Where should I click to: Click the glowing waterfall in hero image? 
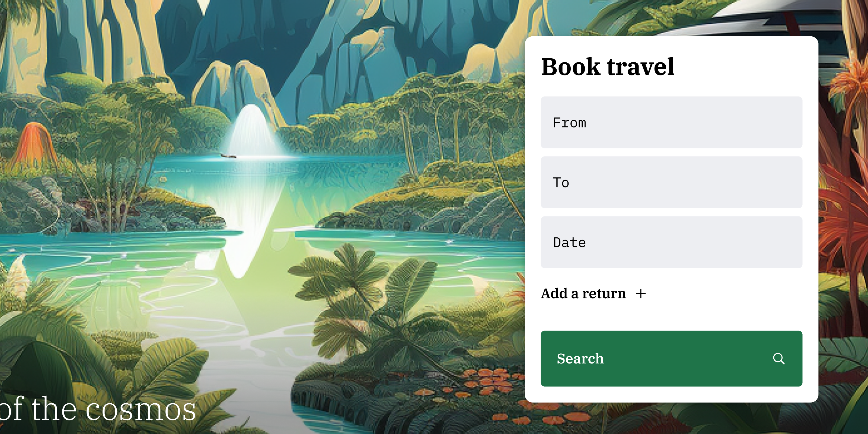click(251, 131)
